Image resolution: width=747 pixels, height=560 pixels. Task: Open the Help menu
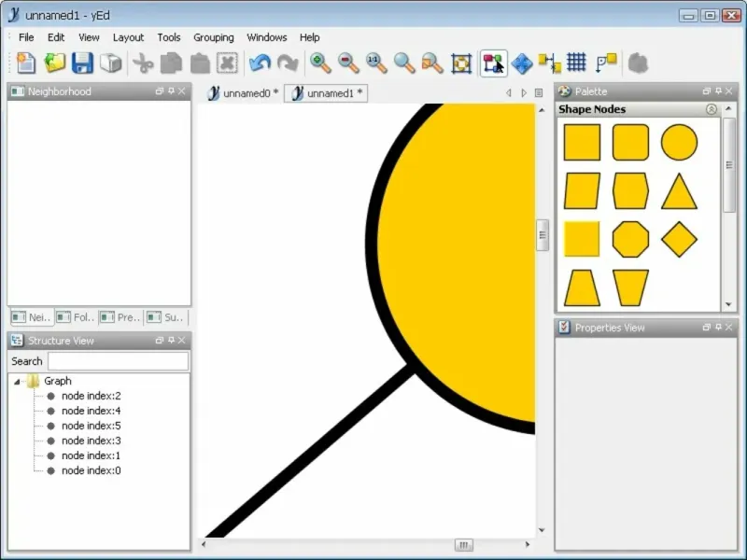tap(310, 37)
